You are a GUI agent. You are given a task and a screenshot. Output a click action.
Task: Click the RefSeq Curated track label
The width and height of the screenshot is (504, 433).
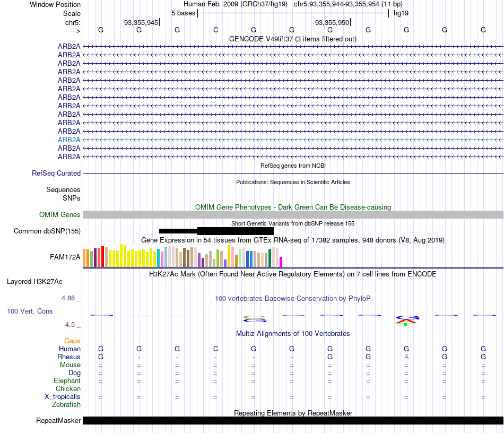point(56,174)
